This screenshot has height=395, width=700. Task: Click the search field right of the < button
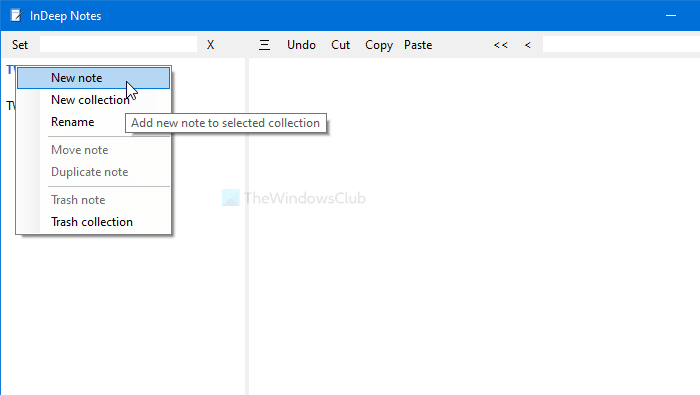pos(621,44)
